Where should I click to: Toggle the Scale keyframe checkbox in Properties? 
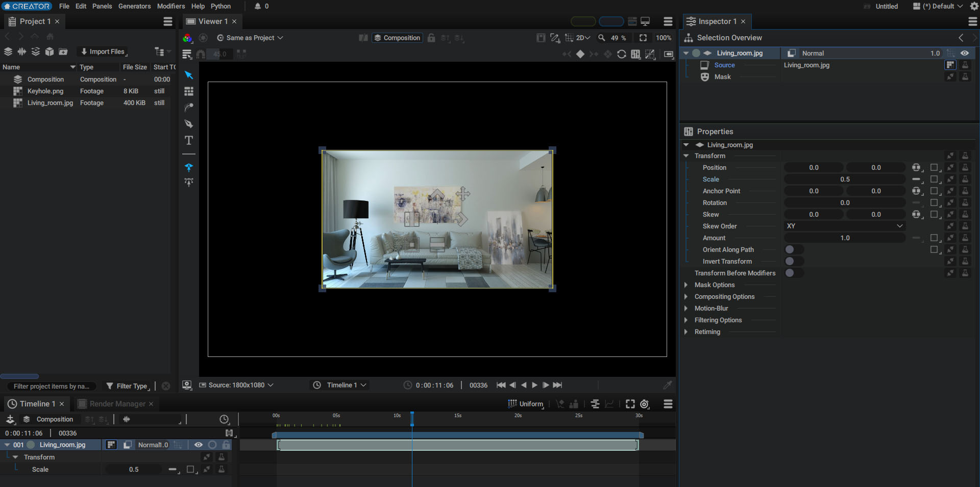tap(935, 179)
